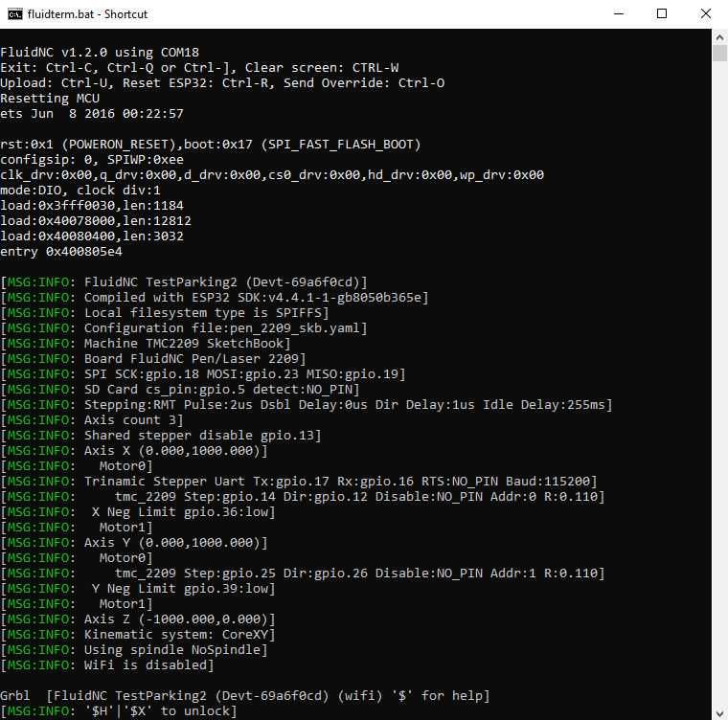728x720 pixels.
Task: Click the 'Board FluidNC Pen/Laser 2209' line
Action: 153,359
